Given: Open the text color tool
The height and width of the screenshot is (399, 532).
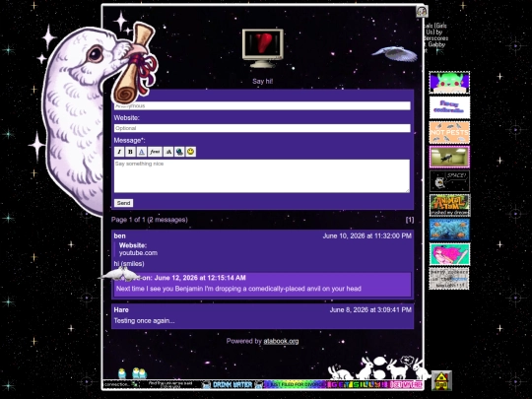Looking at the screenshot, I should (142, 152).
